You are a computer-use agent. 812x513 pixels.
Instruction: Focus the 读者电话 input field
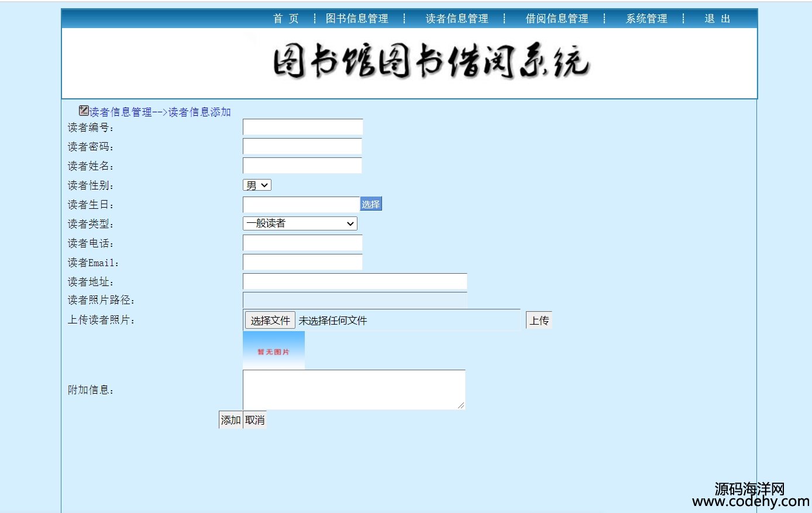coord(302,243)
